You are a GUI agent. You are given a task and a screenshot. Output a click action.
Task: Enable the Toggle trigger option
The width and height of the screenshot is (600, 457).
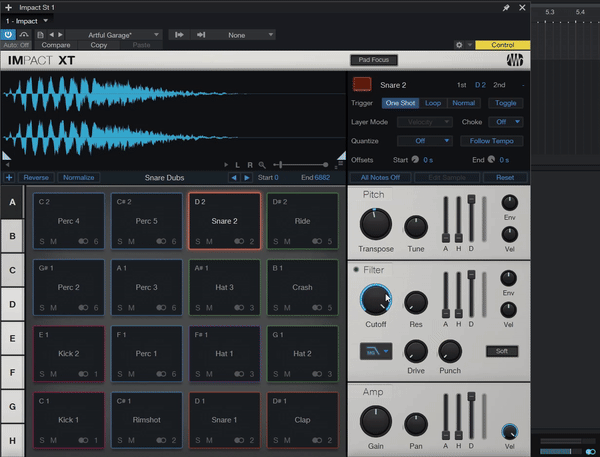point(505,103)
